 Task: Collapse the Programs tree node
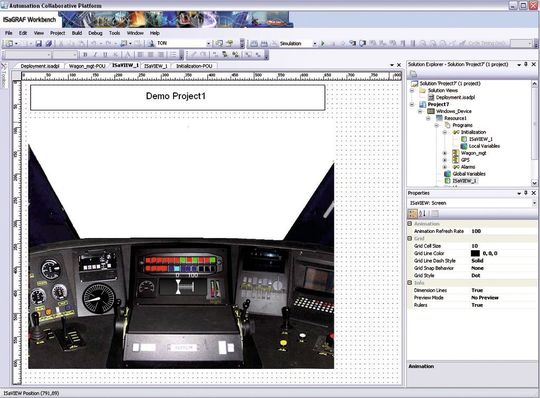437,125
